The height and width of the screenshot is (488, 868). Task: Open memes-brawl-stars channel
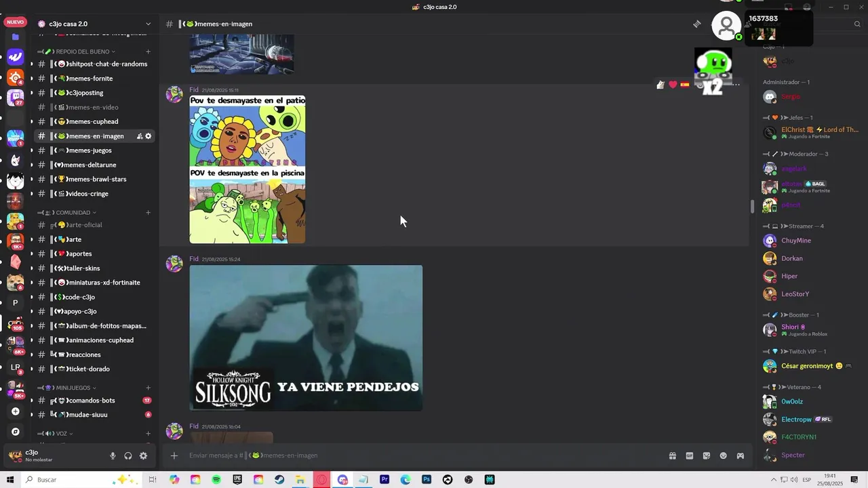(94, 180)
